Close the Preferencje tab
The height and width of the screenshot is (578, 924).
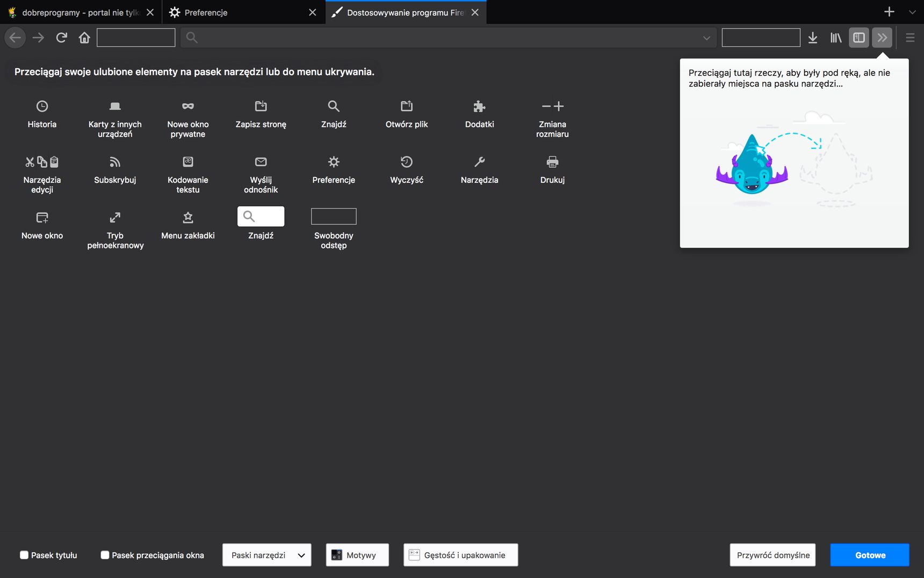click(x=313, y=12)
